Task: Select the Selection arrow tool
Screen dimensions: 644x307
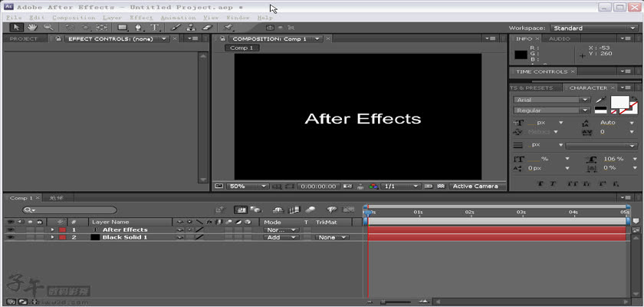Action: click(16, 28)
